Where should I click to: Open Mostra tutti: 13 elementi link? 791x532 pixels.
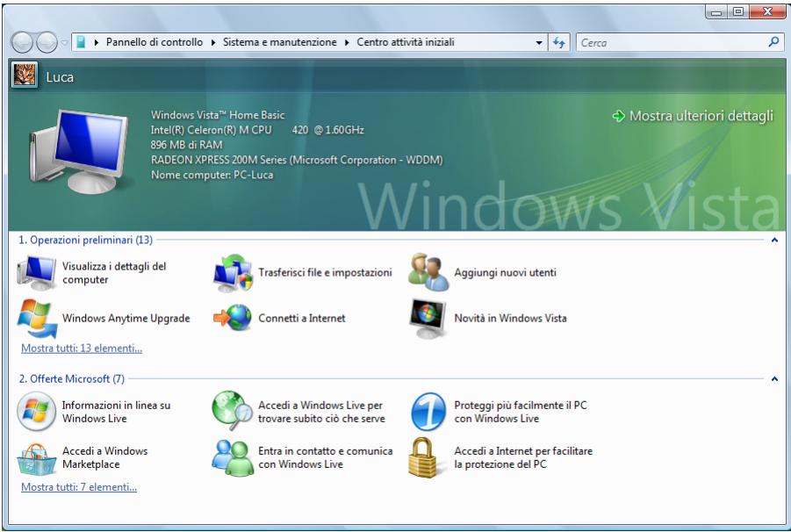(82, 348)
